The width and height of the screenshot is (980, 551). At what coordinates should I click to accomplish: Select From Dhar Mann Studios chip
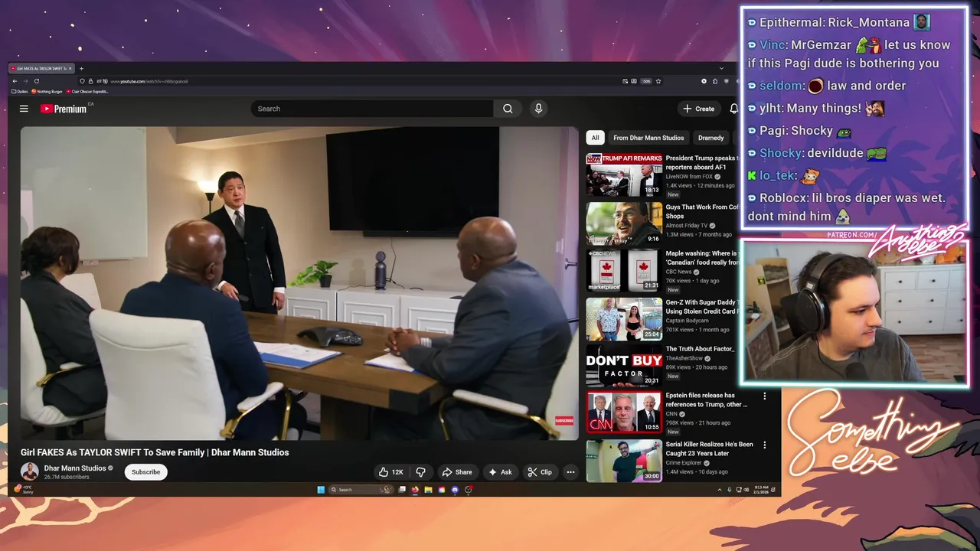click(x=648, y=138)
